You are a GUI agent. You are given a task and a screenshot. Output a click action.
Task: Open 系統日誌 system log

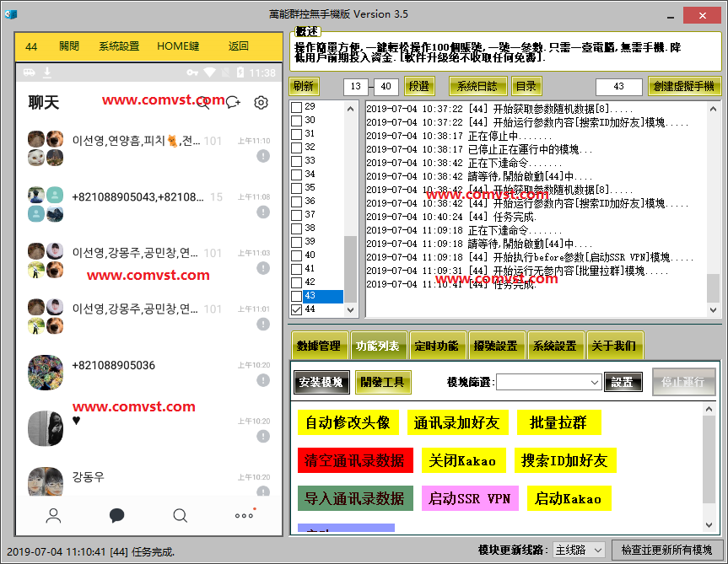tap(477, 86)
